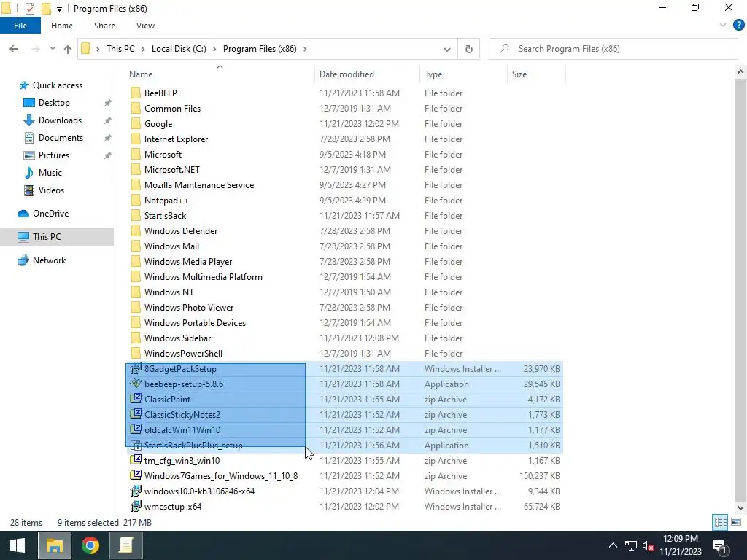Open Videos in the navigation pane
This screenshot has width=747, height=560.
51,190
